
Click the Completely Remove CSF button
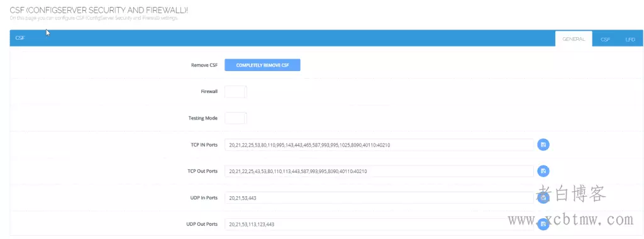[x=262, y=65]
